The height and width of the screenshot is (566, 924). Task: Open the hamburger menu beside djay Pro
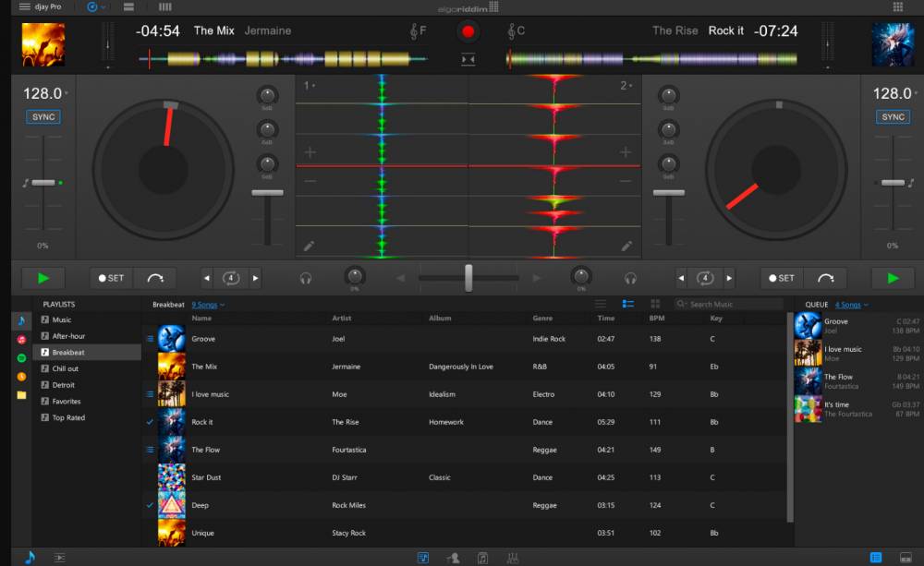(x=24, y=7)
